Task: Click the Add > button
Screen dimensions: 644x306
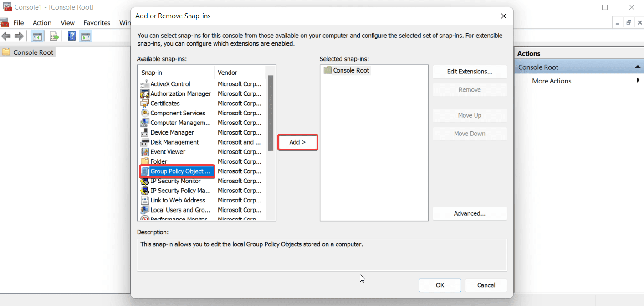Action: point(297,142)
